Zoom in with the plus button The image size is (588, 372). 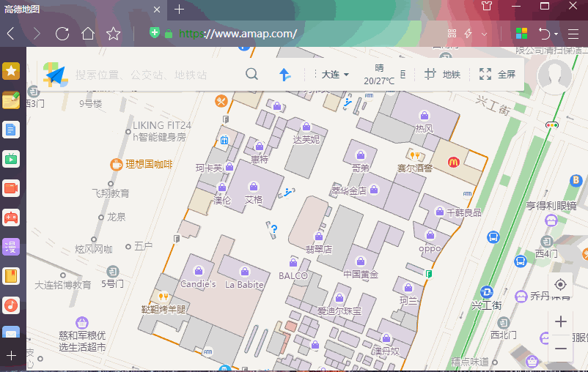[561, 321]
